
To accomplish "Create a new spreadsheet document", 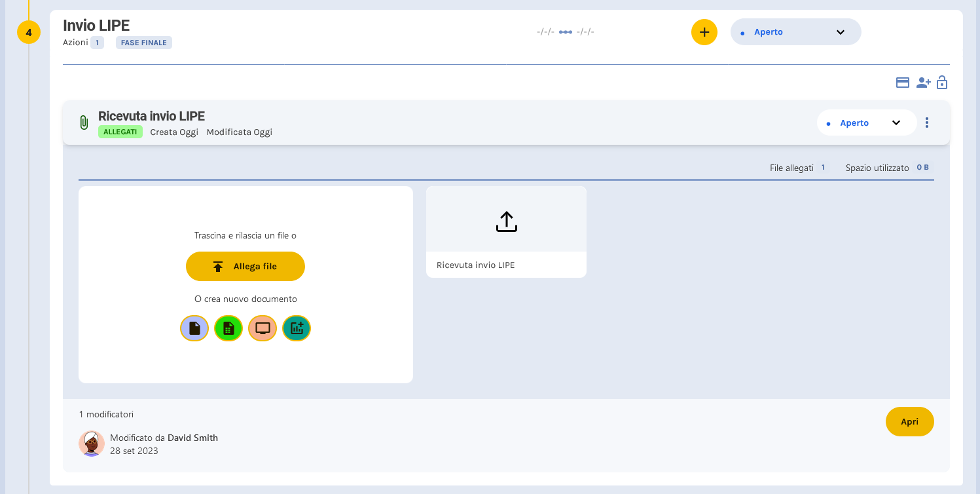I will click(x=228, y=328).
